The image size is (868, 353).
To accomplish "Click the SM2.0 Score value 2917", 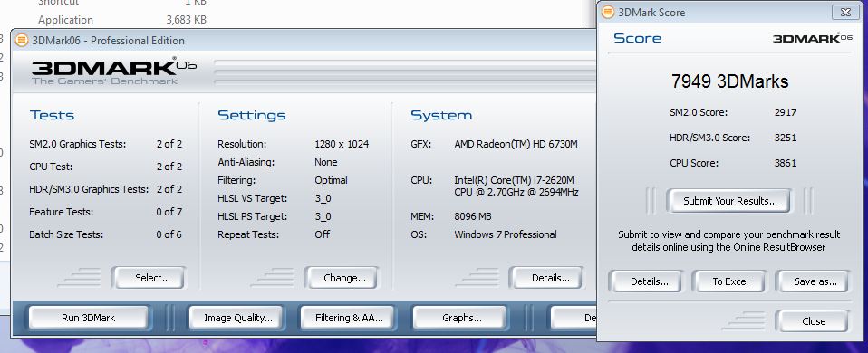I will (786, 112).
